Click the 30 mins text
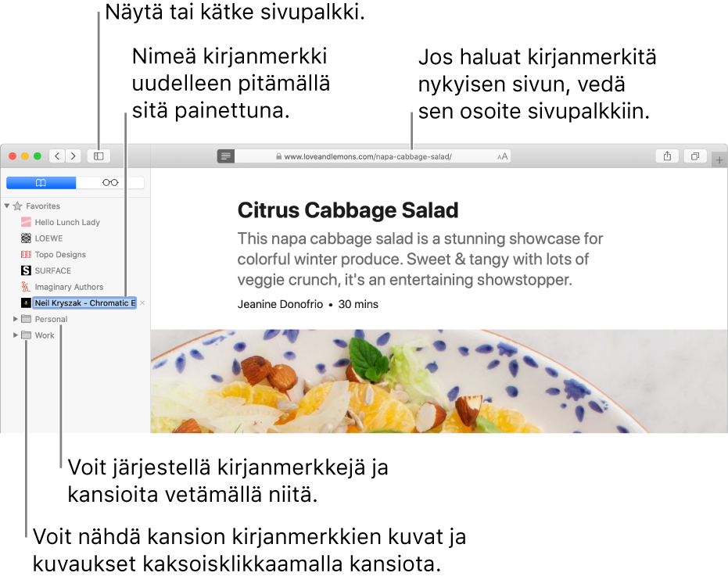 pos(358,304)
